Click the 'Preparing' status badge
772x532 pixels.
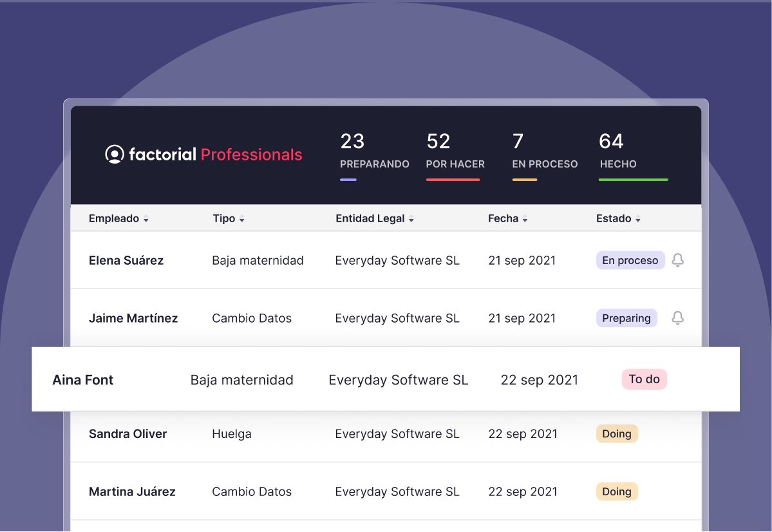pyautogui.click(x=626, y=318)
